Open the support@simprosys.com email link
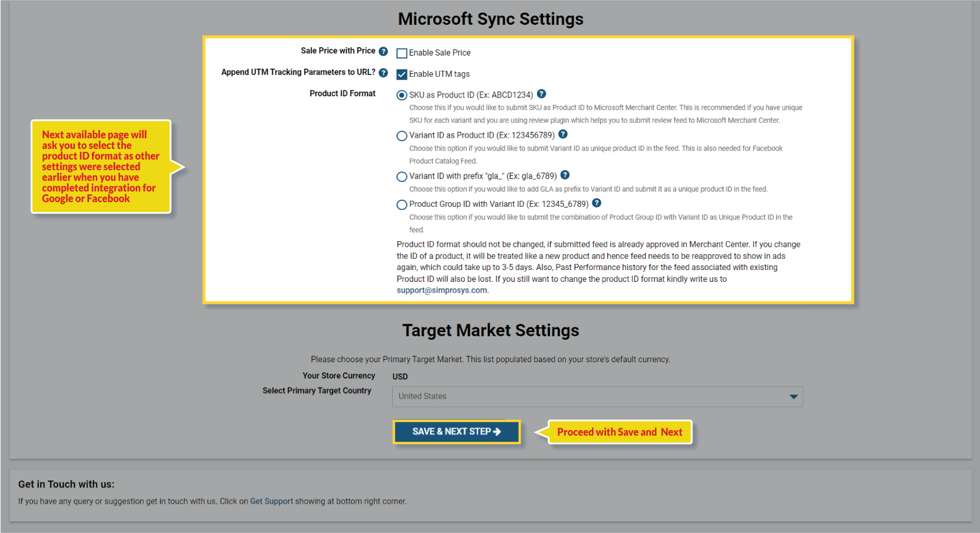 coord(442,290)
